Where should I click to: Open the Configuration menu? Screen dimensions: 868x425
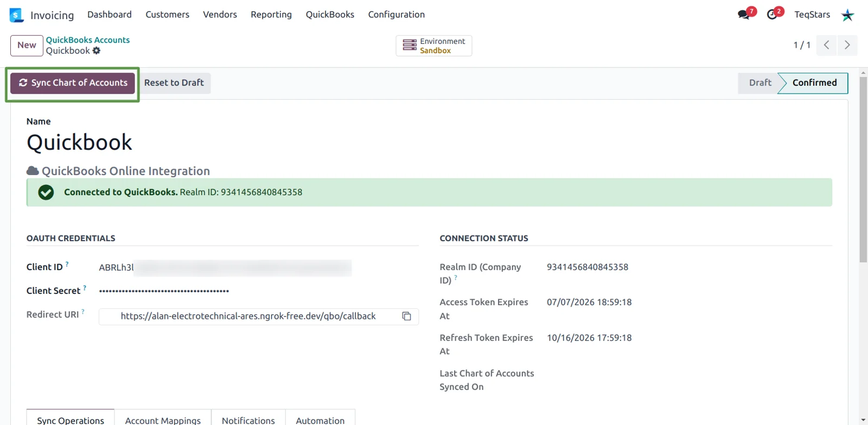(x=397, y=15)
